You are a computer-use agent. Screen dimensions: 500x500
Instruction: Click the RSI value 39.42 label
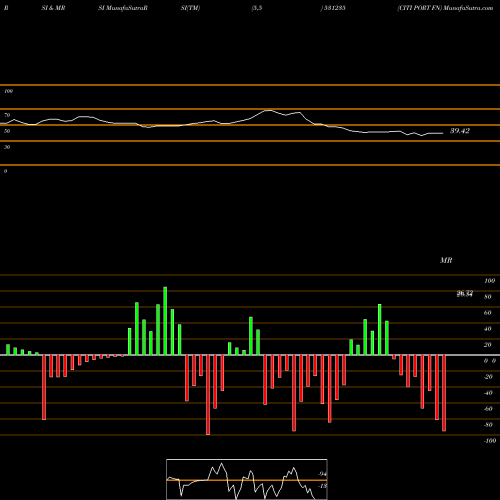click(460, 131)
